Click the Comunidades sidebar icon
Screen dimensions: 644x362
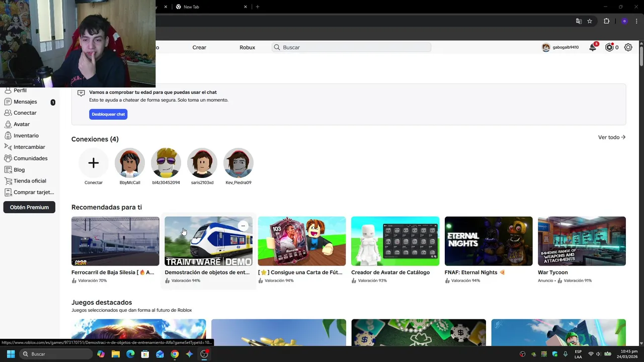point(8,158)
